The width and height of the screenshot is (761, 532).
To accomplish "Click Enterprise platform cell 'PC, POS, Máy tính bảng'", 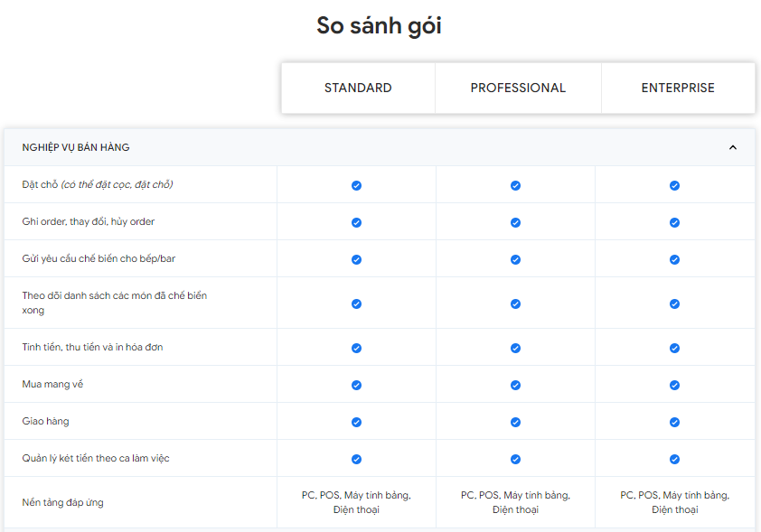I will (x=674, y=502).
